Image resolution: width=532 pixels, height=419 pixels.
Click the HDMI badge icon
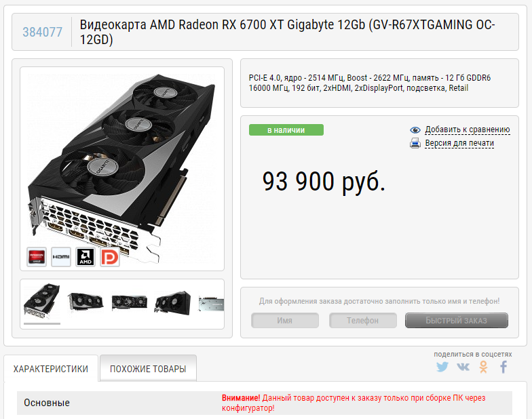61,256
